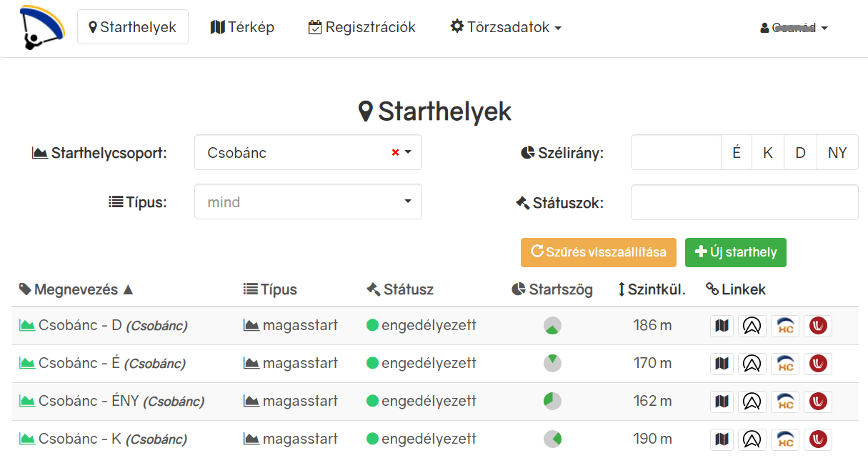Viewport: 868px width, 463px height.
Task: Open map icon in Csobánc - ÉNY row
Action: [722, 402]
